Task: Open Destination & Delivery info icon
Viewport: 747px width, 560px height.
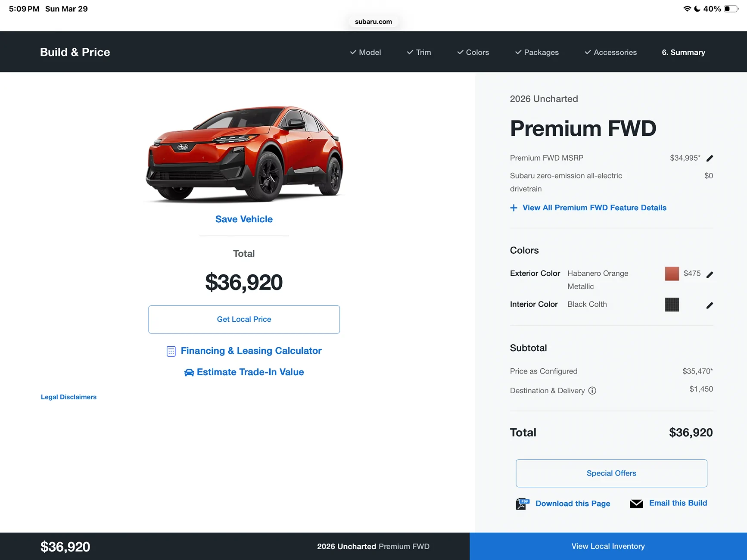Action: (x=592, y=391)
